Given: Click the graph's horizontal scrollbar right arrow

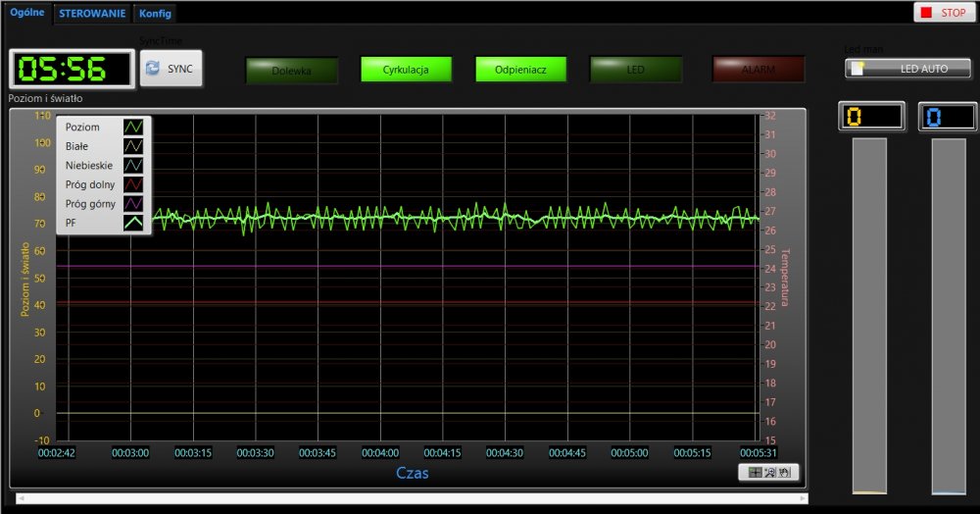Looking at the screenshot, I should pos(804,499).
